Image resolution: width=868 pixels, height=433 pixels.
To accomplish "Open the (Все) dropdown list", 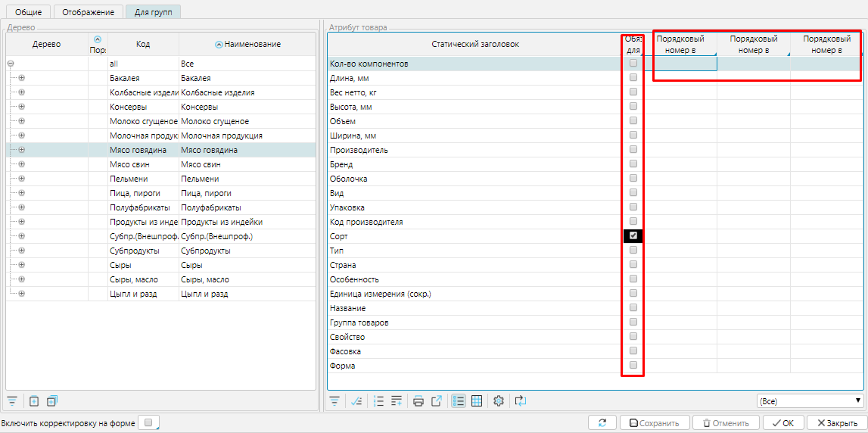I will (810, 400).
